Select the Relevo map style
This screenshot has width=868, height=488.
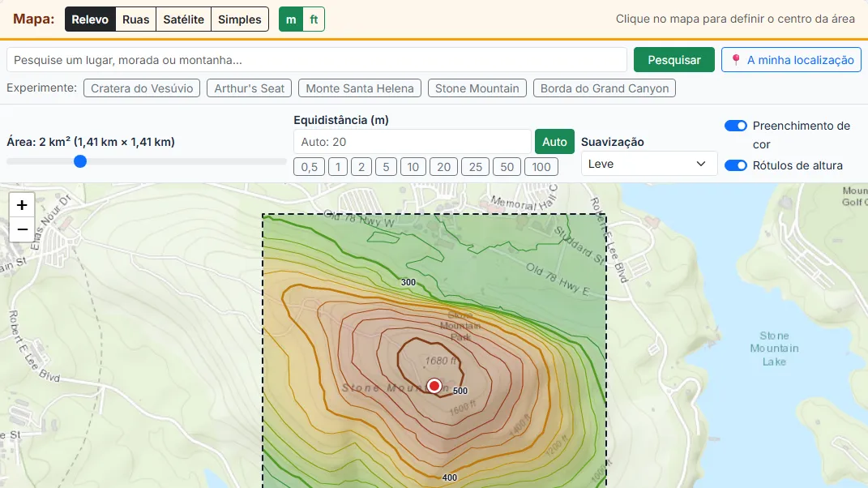90,19
